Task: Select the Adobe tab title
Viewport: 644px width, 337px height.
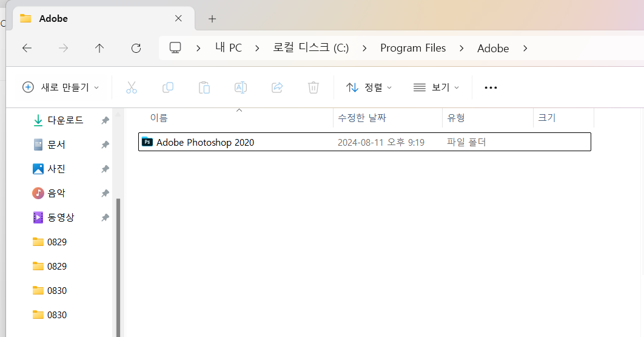Action: [x=53, y=18]
